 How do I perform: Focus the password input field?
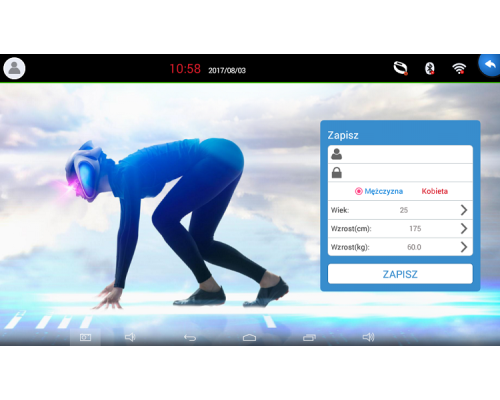coord(400,173)
